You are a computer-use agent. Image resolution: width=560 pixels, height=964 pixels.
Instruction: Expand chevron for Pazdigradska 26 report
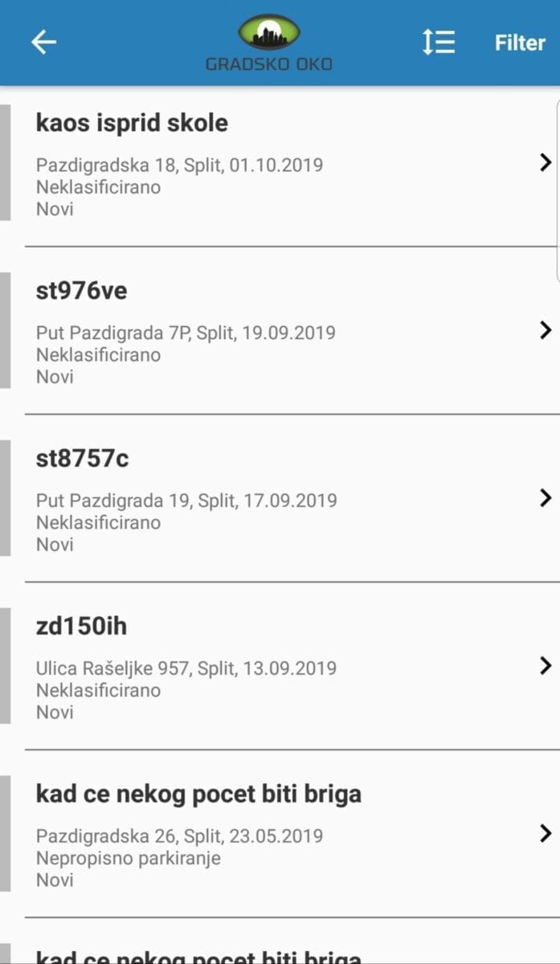pyautogui.click(x=546, y=833)
